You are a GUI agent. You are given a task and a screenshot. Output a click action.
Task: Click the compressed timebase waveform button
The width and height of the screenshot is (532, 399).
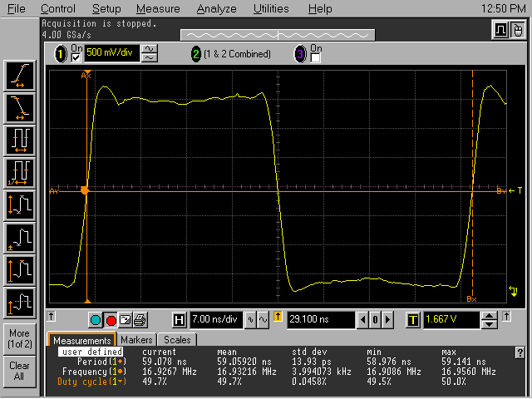coord(251,320)
